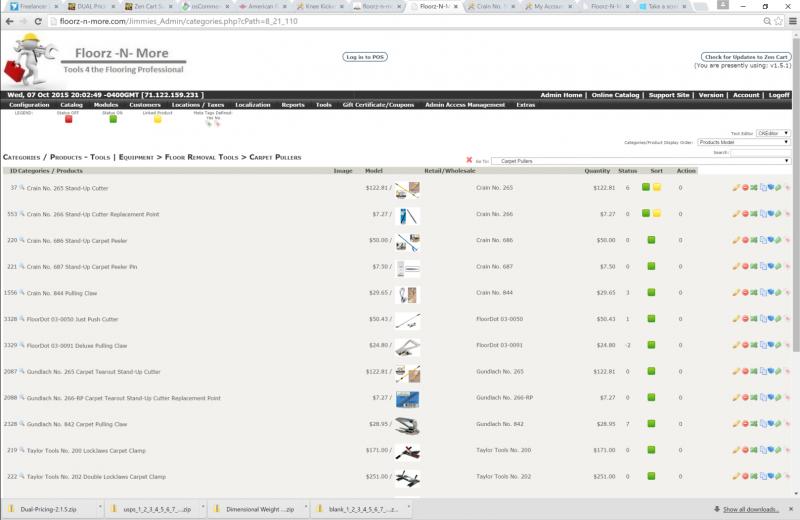Screen dimensions: 800x520
Task: Toggle green status for Crain No. 266 Replacement Point
Action: (646, 213)
